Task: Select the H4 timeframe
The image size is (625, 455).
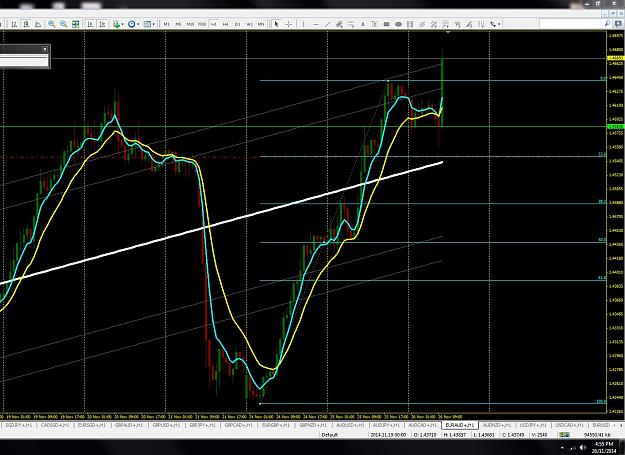Action: 226,24
